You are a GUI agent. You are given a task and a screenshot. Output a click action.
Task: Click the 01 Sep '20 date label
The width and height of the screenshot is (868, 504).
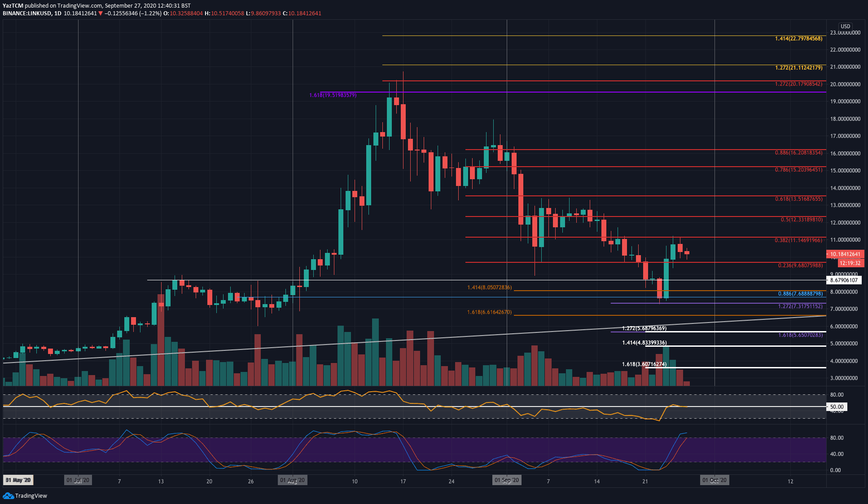pos(507,480)
